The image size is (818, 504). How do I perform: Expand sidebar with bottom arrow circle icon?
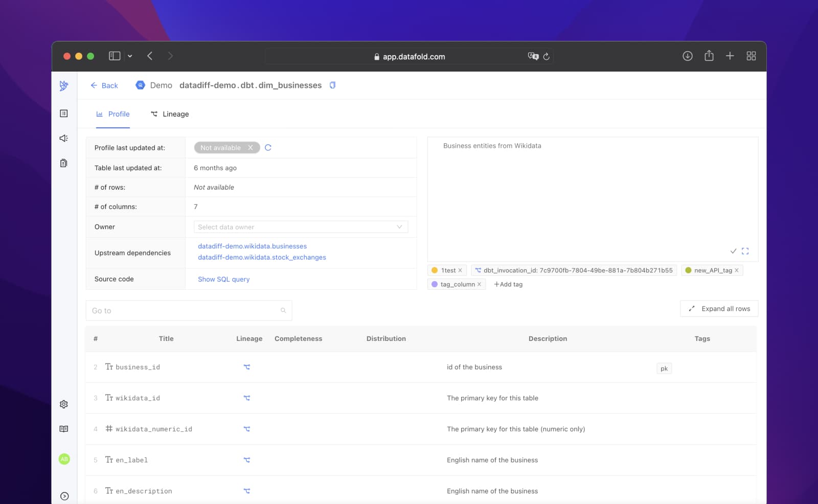tap(64, 496)
